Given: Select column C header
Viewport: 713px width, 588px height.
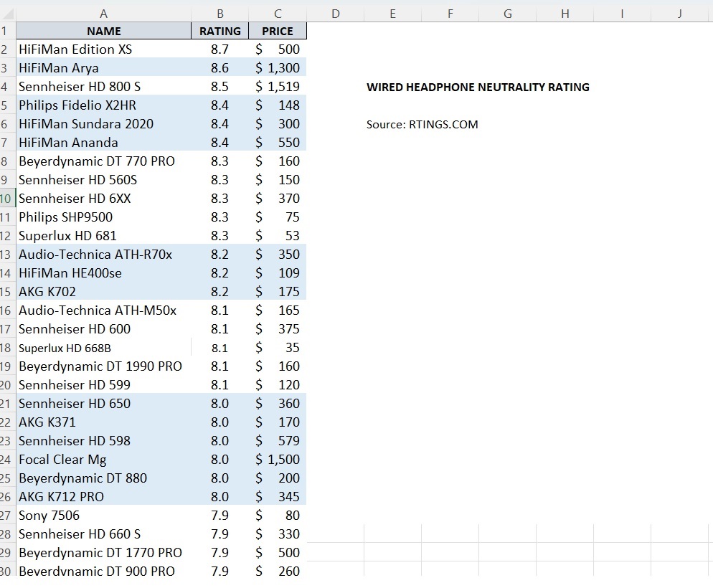Looking at the screenshot, I should [278, 14].
